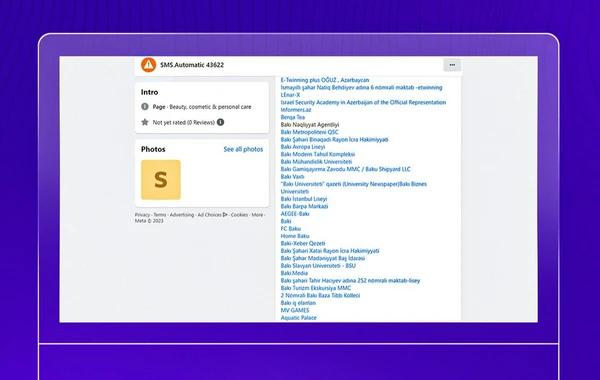
Task: Open the MV GAMES link
Action: (295, 310)
